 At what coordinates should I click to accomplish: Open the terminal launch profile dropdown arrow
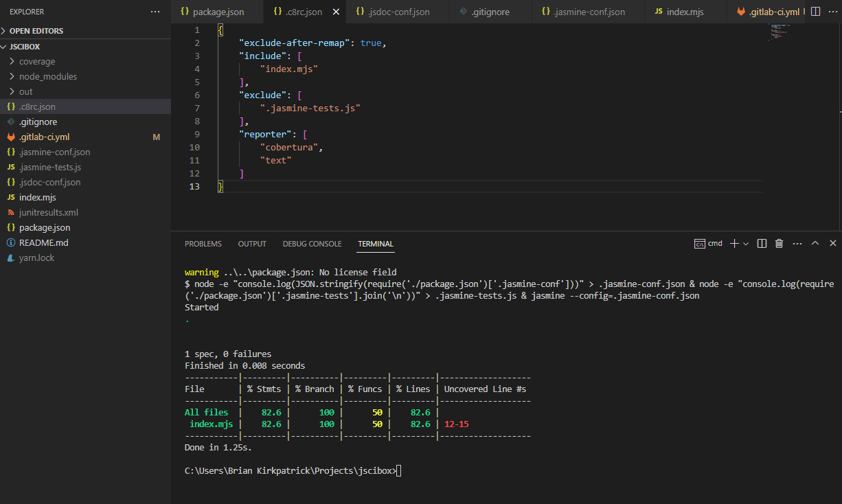pos(746,244)
